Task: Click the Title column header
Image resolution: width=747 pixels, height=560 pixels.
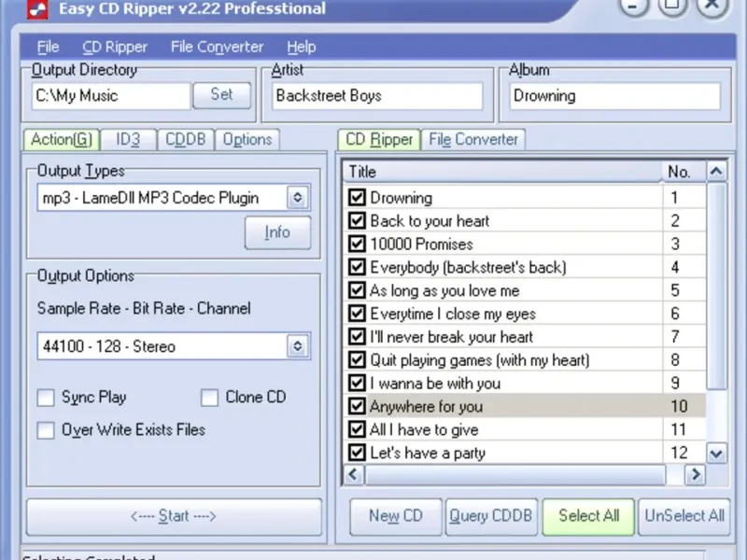Action: [x=502, y=172]
